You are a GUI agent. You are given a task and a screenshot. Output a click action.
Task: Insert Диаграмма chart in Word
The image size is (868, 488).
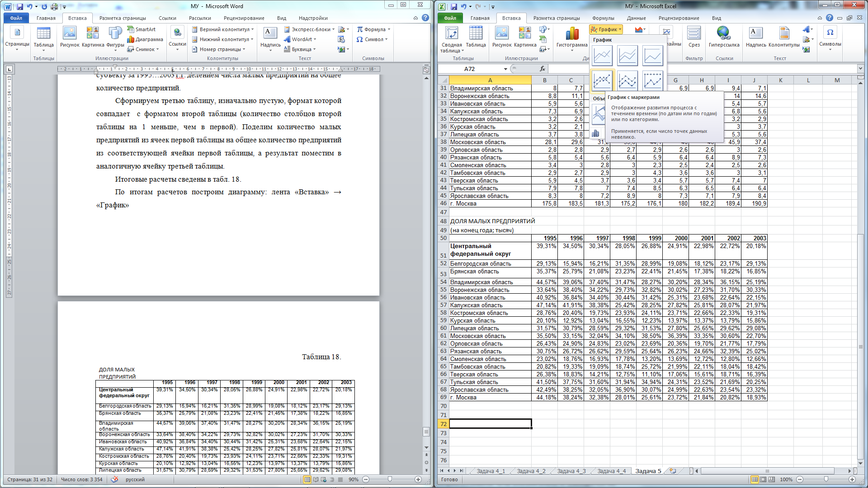pyautogui.click(x=145, y=39)
